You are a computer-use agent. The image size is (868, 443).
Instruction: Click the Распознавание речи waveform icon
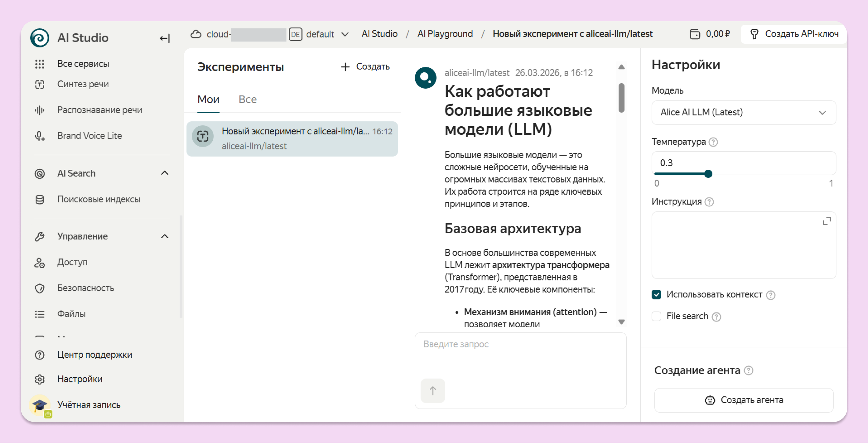click(39, 110)
